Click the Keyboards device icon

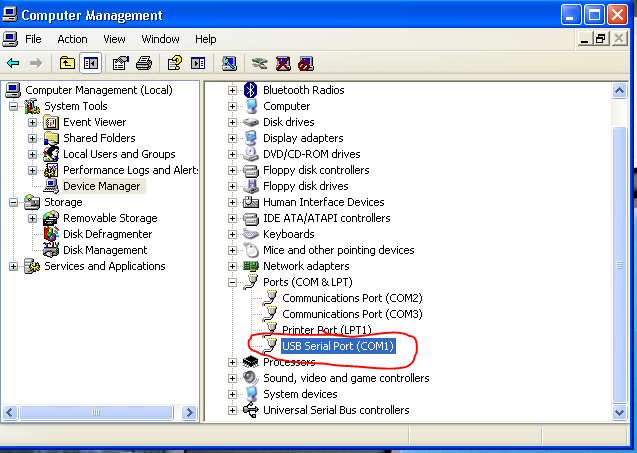pyautogui.click(x=251, y=234)
